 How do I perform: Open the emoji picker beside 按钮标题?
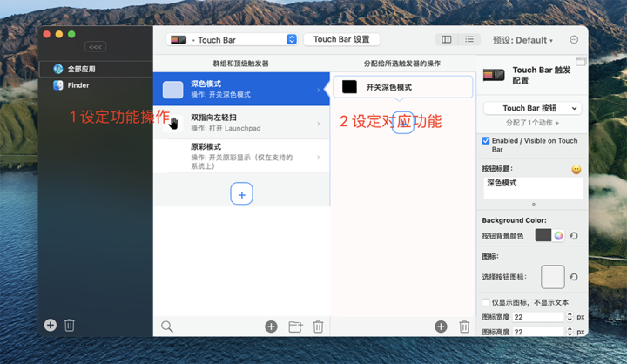click(576, 169)
